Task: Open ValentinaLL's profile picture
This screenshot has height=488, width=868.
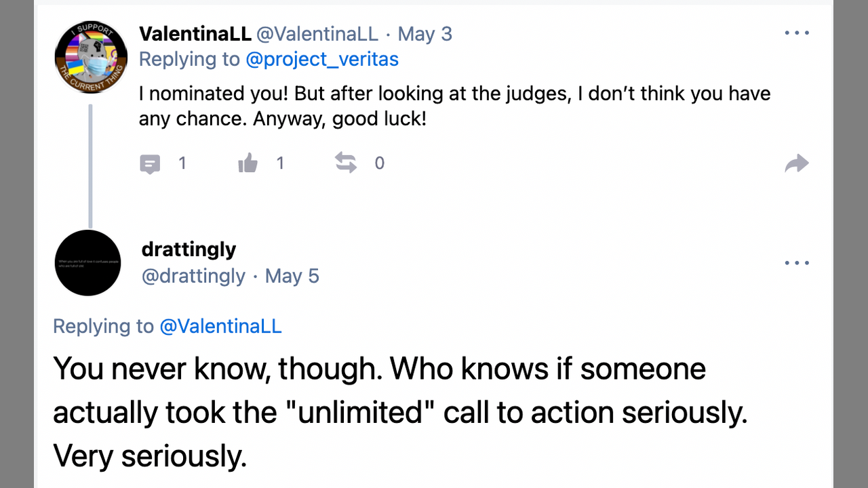Action: (91, 57)
